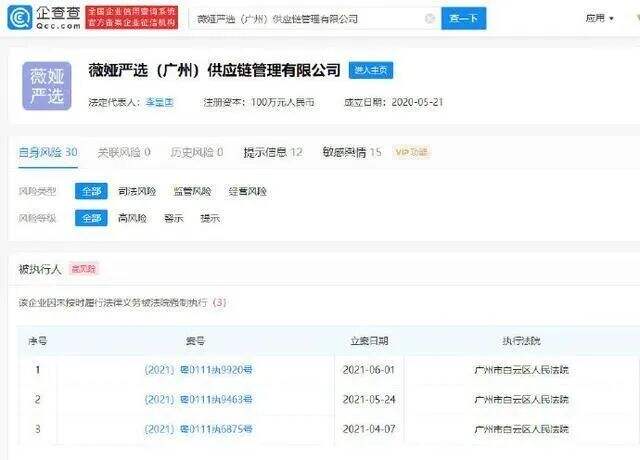Click the 进入主页 button beside company name
The height and width of the screenshot is (460, 640).
point(371,70)
